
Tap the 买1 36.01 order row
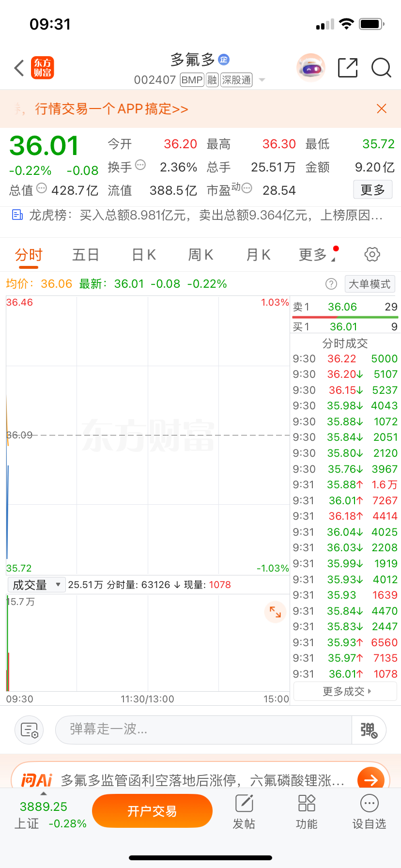[345, 327]
